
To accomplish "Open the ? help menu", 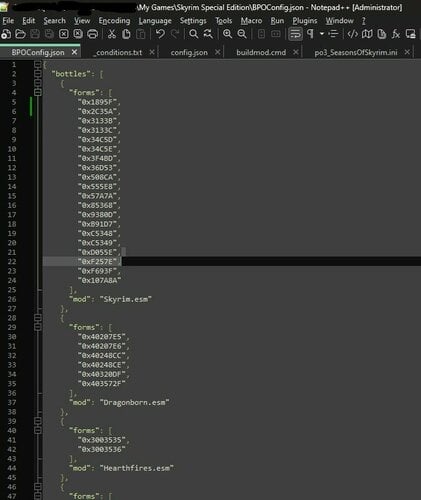I will coord(363,21).
